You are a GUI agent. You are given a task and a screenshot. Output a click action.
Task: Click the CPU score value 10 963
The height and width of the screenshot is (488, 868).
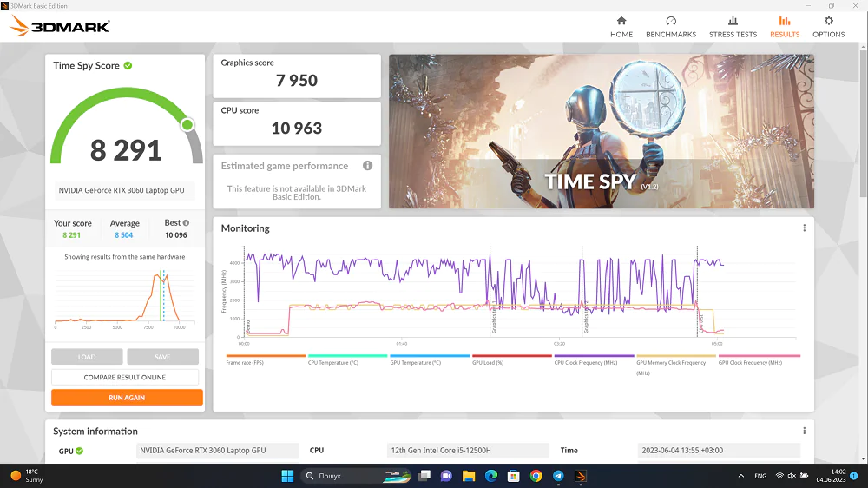point(297,128)
